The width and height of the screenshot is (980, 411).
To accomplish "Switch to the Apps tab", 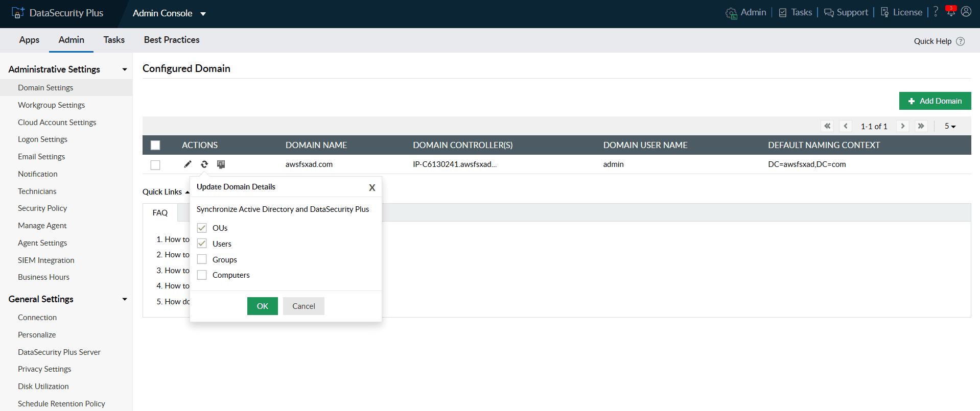I will (x=29, y=40).
